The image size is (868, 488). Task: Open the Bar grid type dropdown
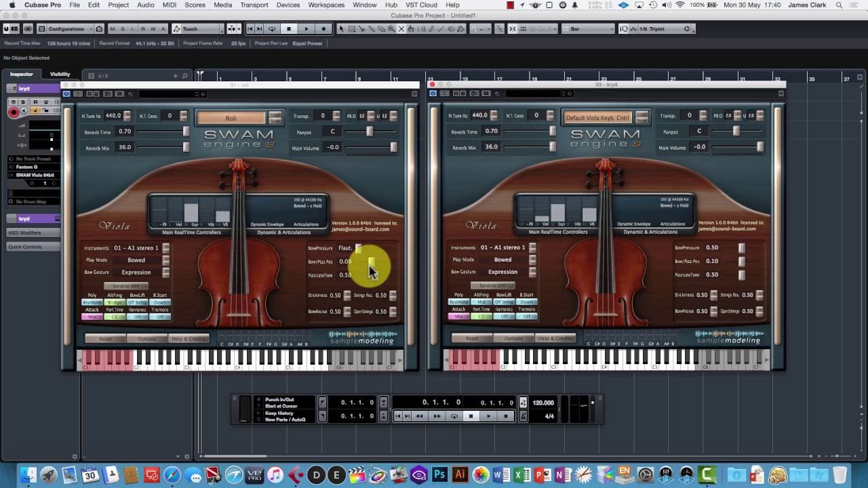(x=589, y=29)
